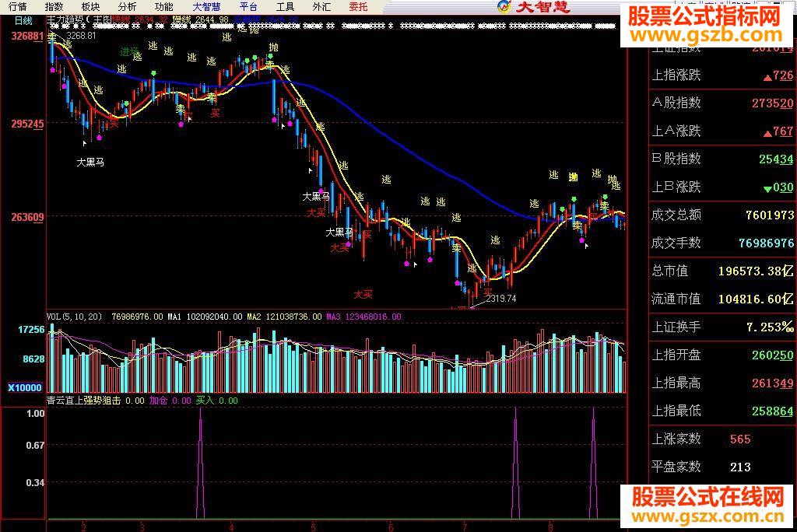797x532 pixels.
Task: Click the MA2 121038736.00 volume value
Action: pos(284,317)
